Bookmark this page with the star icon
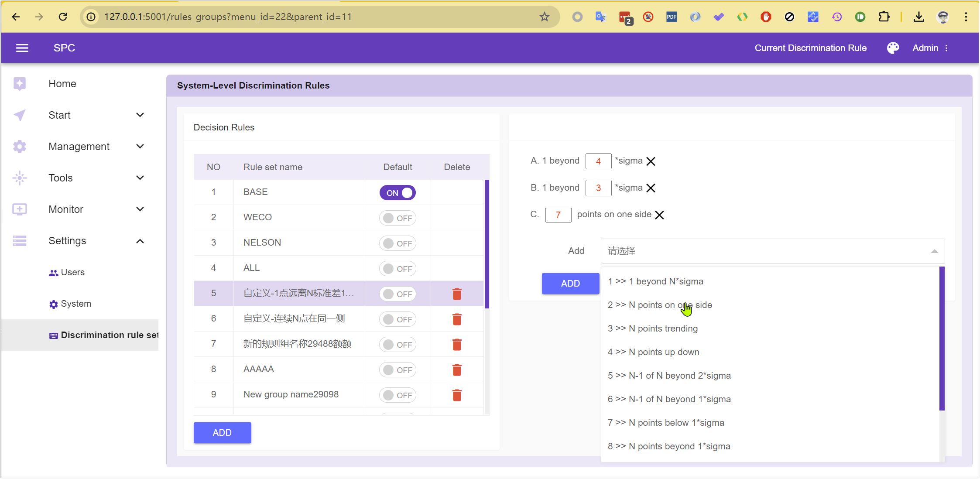The image size is (980, 479). (x=544, y=17)
